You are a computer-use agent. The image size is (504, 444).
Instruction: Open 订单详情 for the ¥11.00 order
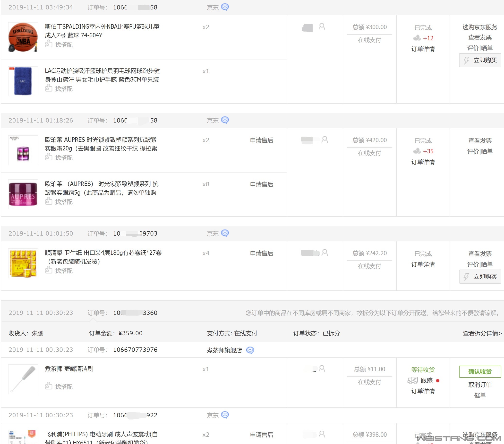(x=423, y=391)
